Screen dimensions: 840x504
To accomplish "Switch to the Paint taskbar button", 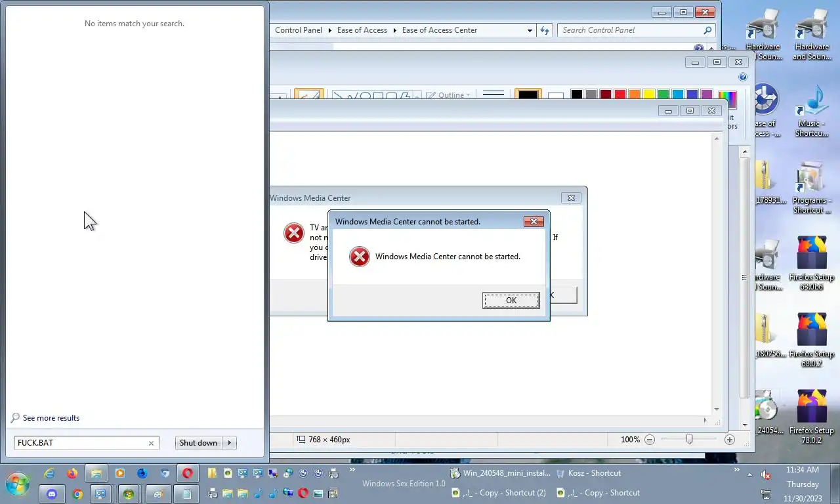I will tap(157, 494).
